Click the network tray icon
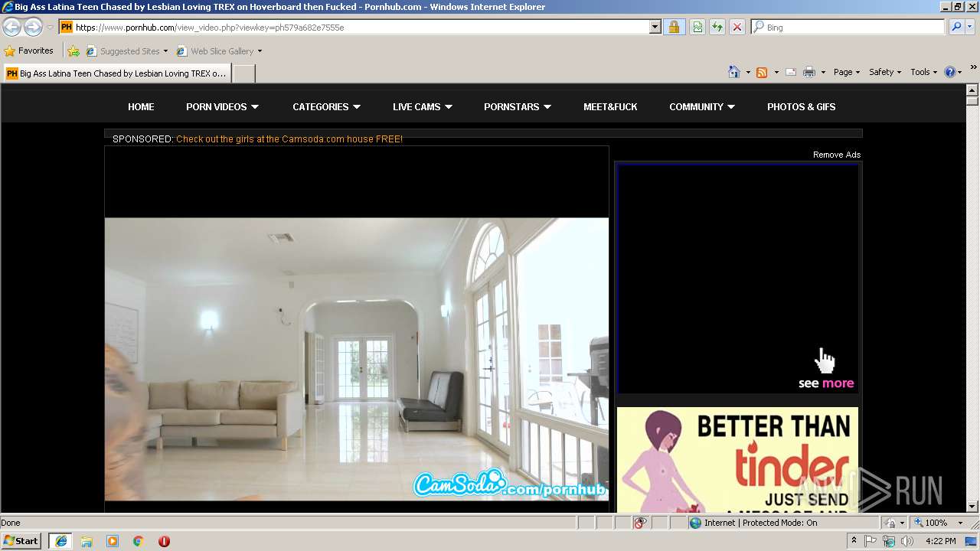The image size is (980, 551). click(x=889, y=541)
